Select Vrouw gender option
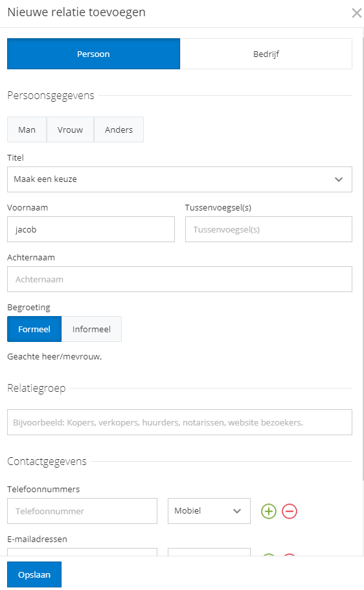364x590 pixels. click(x=70, y=130)
